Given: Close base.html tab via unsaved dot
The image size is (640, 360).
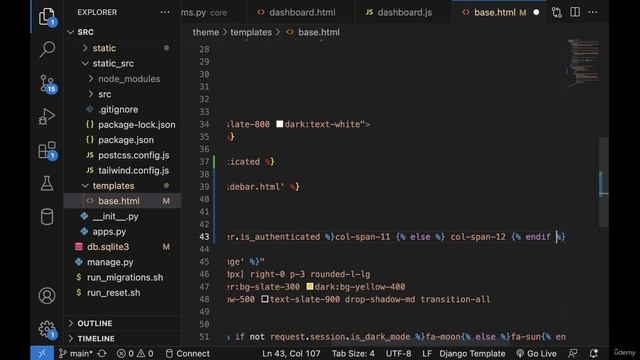Looking at the screenshot, I should tap(536, 12).
